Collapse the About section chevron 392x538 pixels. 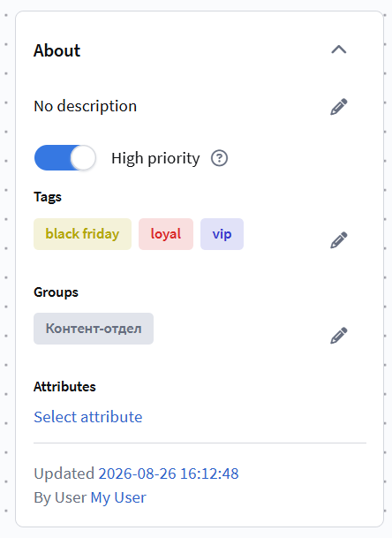tap(339, 49)
